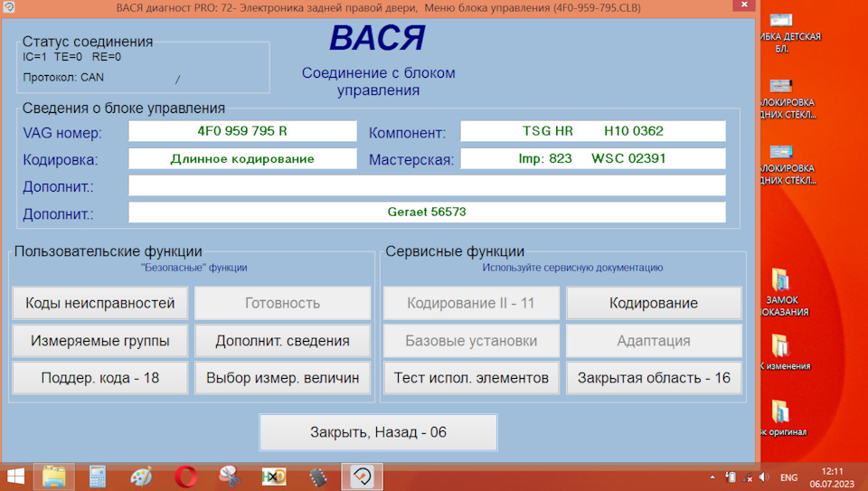Screen dimensions: 868x491
Task: Open the Кодирование coding function
Action: click(654, 303)
